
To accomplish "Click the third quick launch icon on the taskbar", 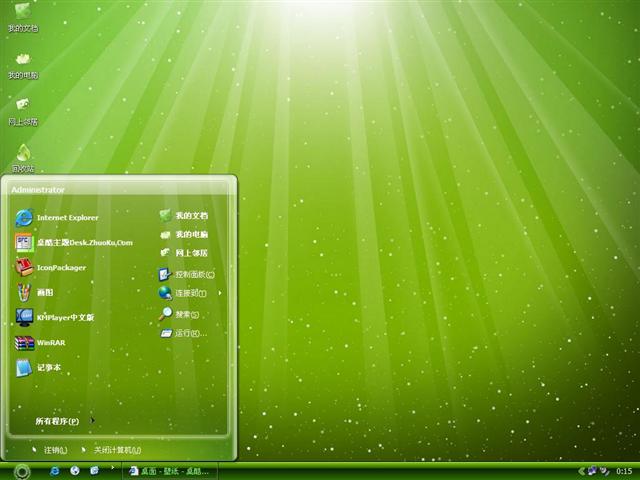I will coord(94,471).
